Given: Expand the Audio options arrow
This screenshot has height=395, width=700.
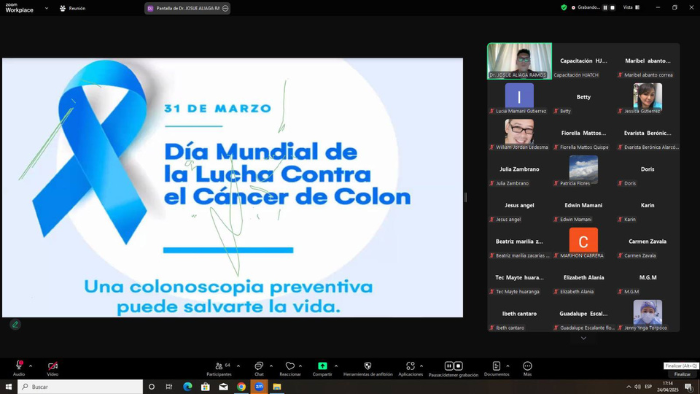Looking at the screenshot, I should 30,366.
